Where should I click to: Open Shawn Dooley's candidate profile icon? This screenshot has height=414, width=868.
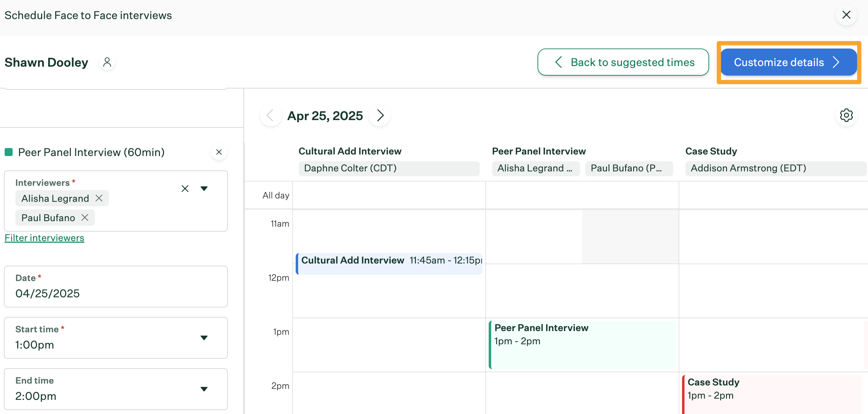(107, 62)
